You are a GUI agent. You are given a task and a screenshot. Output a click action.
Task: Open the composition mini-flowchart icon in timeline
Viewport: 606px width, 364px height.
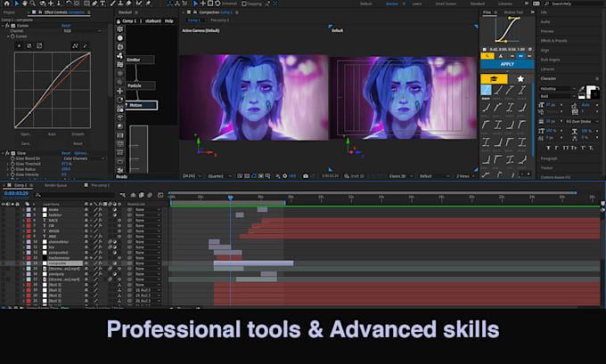click(123, 195)
